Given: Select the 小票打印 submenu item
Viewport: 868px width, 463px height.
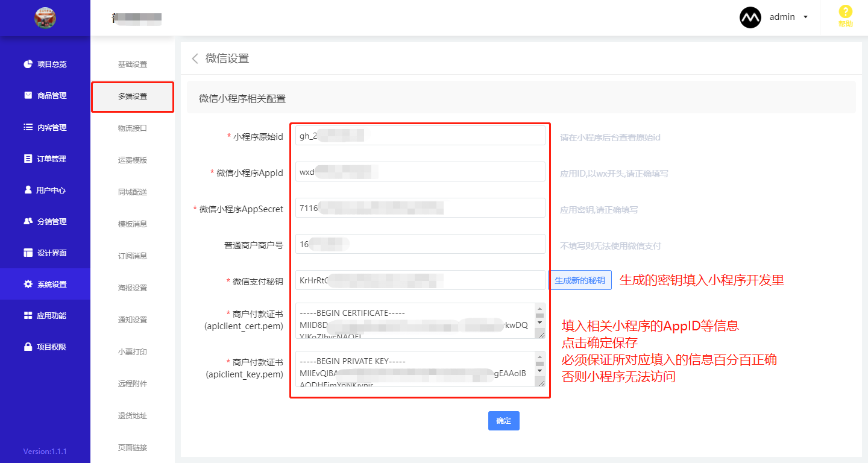Looking at the screenshot, I should [133, 351].
